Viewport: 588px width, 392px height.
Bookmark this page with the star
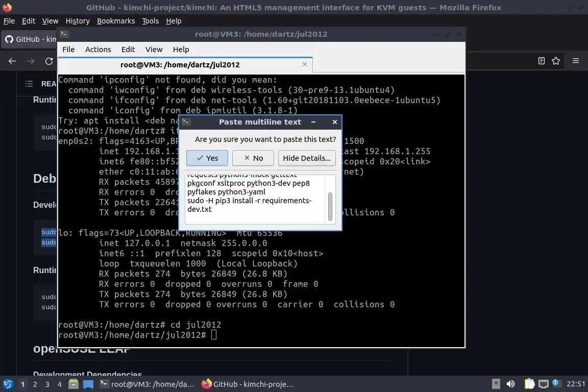556,61
